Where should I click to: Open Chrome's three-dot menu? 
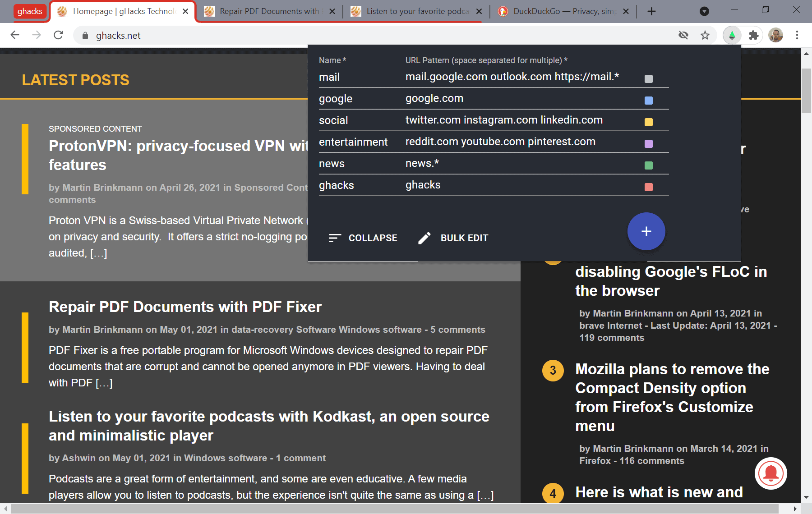pyautogui.click(x=797, y=35)
